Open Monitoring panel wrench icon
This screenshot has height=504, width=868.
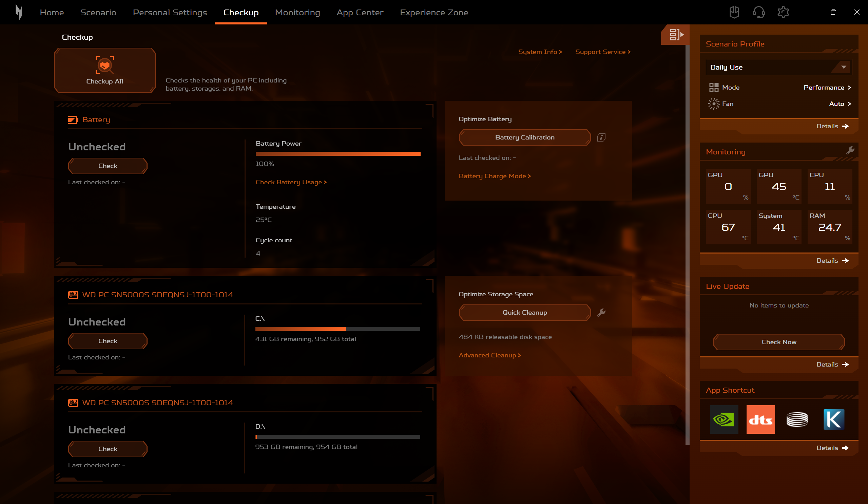pyautogui.click(x=850, y=150)
